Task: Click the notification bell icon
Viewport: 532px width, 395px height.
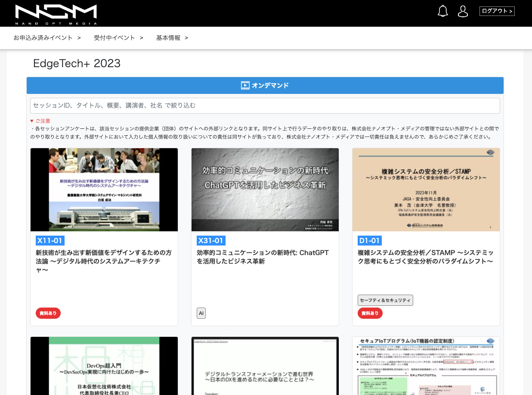Action: click(442, 11)
